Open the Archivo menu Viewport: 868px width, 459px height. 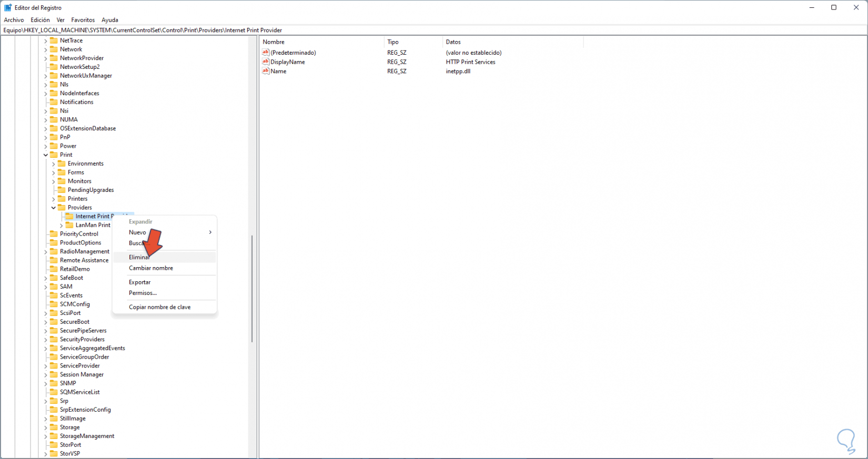point(14,20)
